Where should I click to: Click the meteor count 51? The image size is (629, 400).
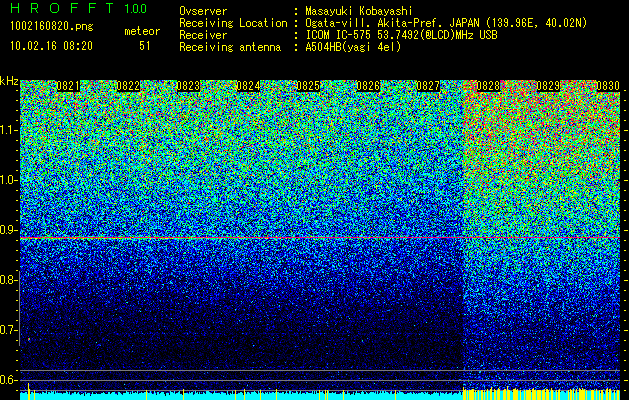coord(144,46)
